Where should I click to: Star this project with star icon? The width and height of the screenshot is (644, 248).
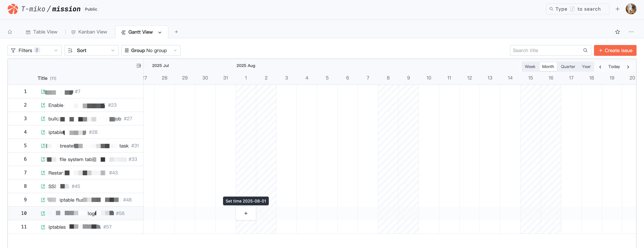[617, 32]
